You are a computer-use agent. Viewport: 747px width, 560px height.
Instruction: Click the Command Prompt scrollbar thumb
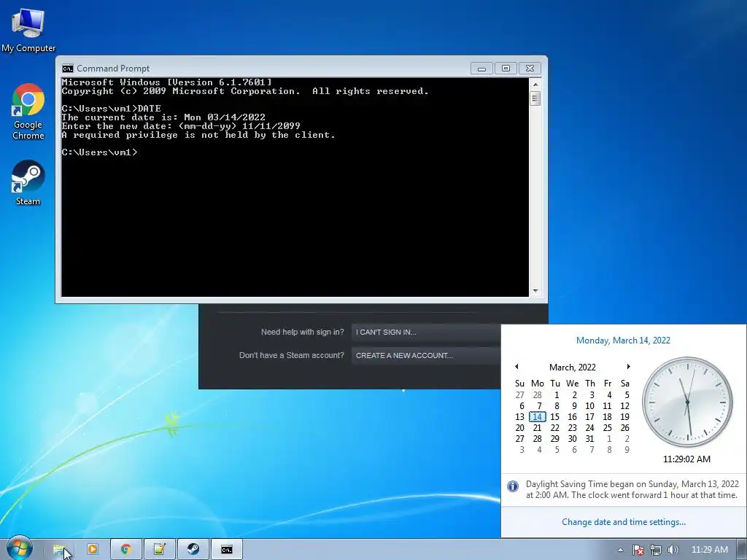(535, 98)
